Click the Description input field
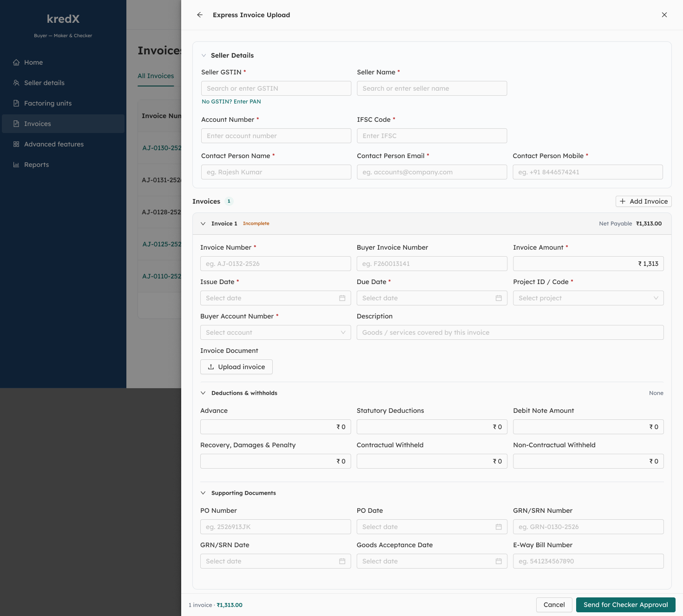Viewport: 683px width, 616px height. click(510, 332)
